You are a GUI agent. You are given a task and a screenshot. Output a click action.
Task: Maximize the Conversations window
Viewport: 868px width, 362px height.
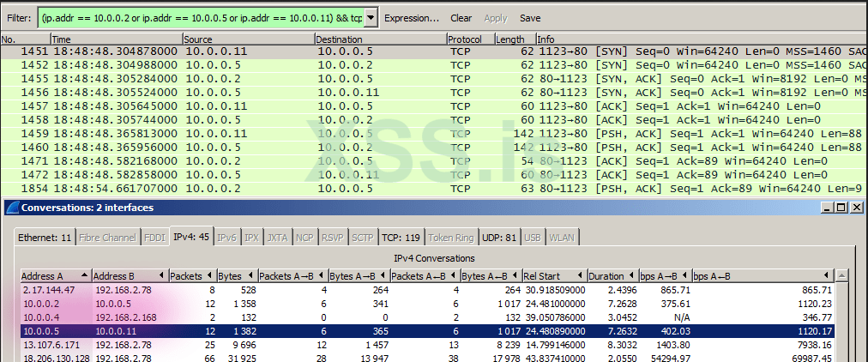point(842,207)
